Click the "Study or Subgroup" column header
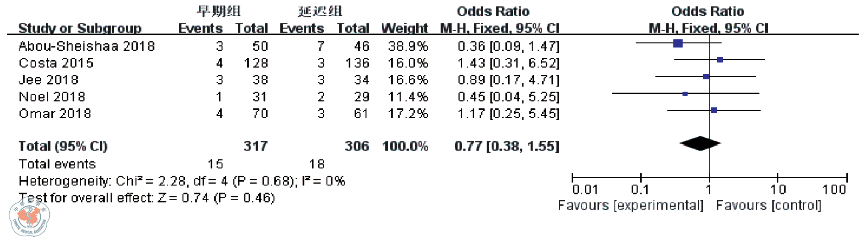Screen dimensions: 868x244 [80, 28]
